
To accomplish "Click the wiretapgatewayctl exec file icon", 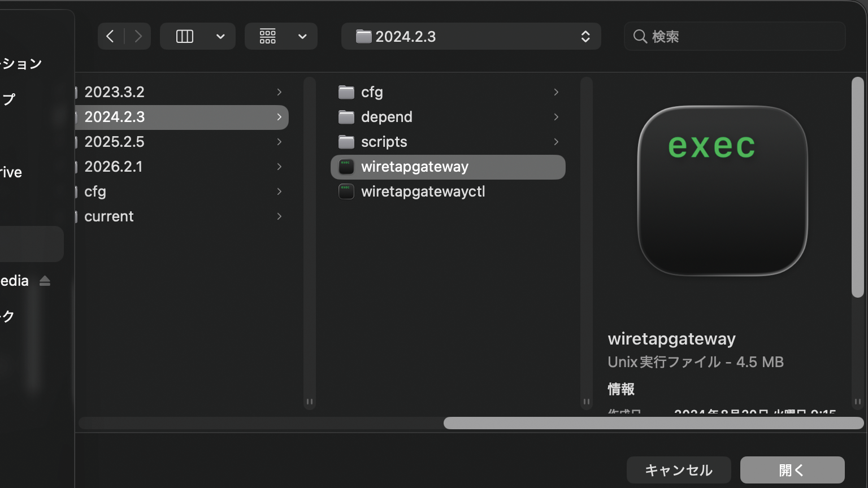I will coord(346,191).
